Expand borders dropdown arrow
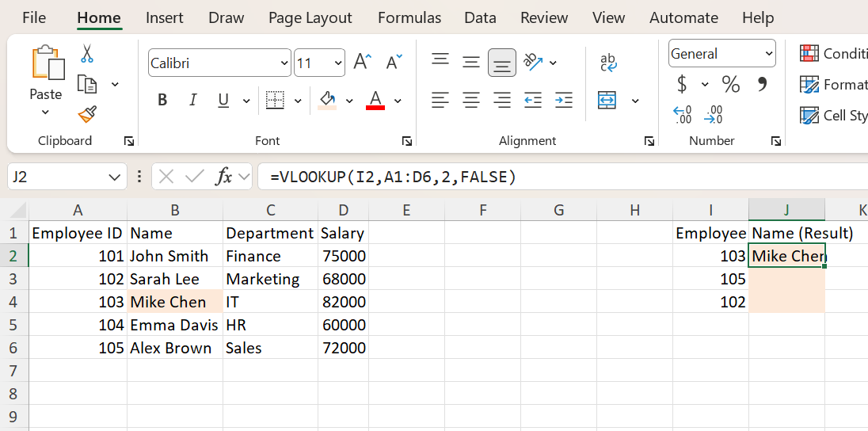868x431 pixels. [298, 101]
